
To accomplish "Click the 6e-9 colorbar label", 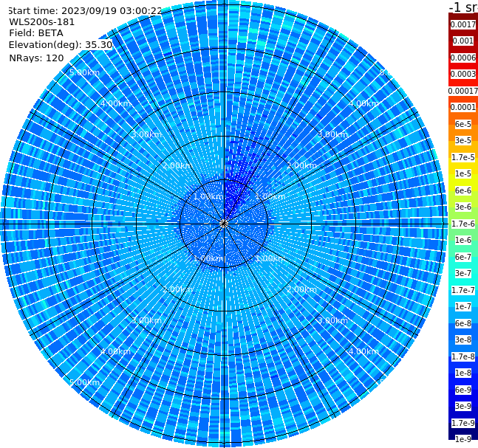I will (x=463, y=390).
